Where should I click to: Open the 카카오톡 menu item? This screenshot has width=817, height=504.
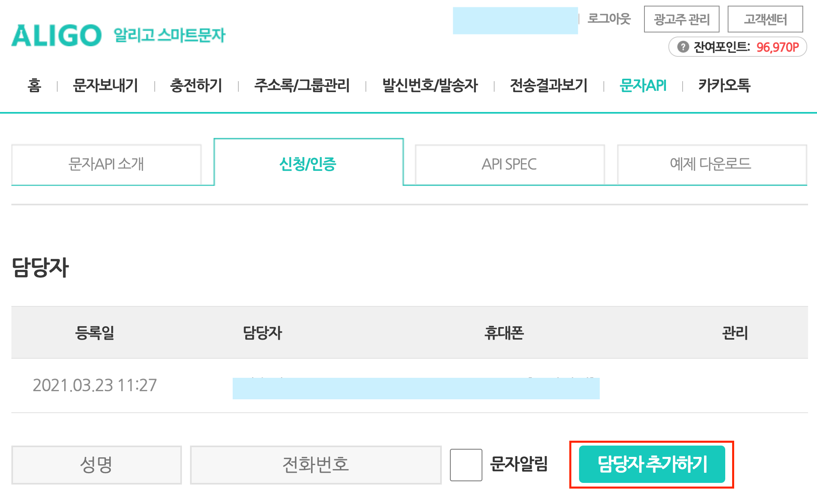click(x=724, y=86)
